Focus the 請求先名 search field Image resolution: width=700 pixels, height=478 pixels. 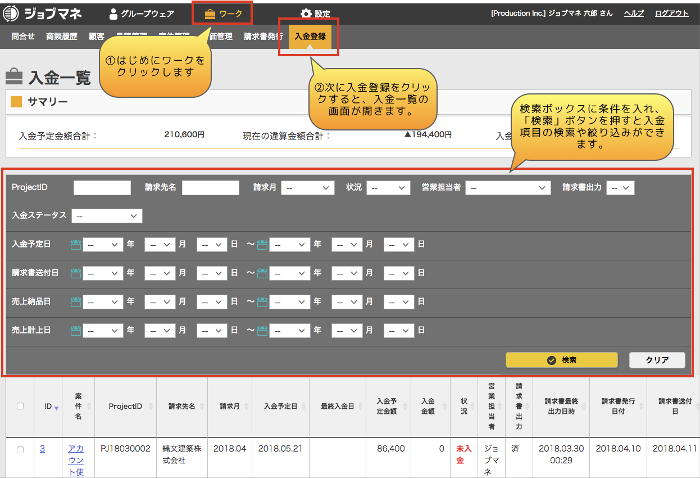tap(210, 188)
